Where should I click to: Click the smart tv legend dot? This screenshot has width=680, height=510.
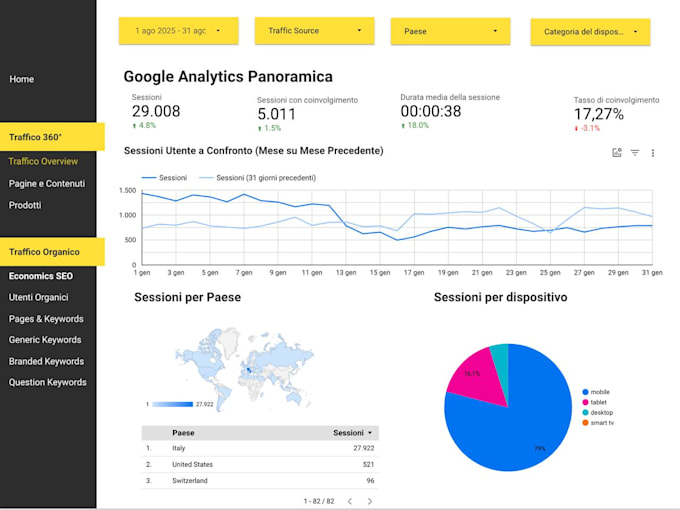coord(585,423)
